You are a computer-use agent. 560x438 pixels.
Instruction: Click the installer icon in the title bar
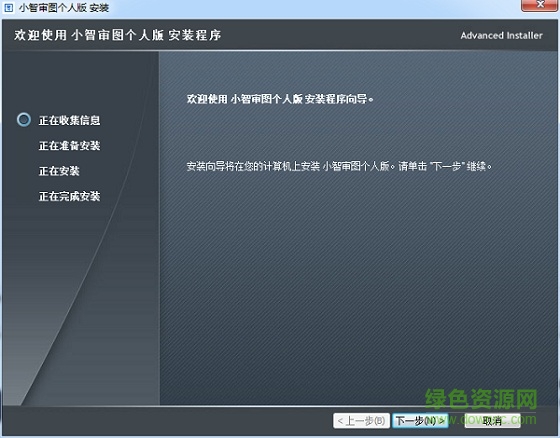tap(9, 8)
